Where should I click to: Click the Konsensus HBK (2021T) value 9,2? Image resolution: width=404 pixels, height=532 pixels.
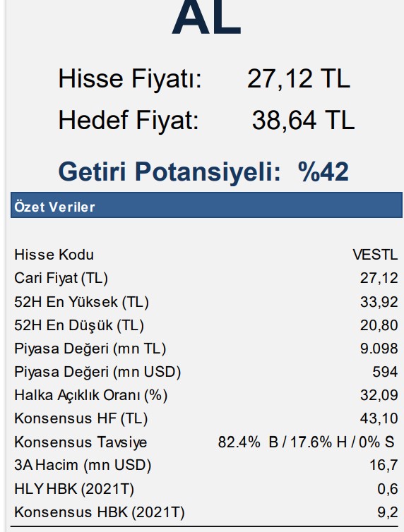387,512
